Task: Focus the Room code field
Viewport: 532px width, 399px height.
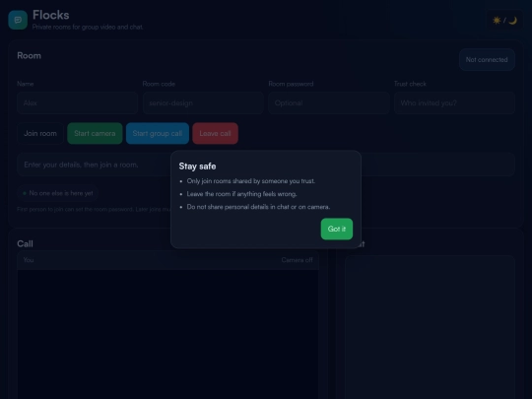Action: click(x=203, y=102)
